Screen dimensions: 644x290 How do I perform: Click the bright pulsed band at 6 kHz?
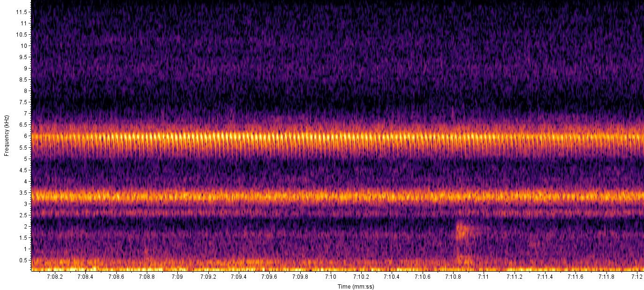click(x=337, y=138)
